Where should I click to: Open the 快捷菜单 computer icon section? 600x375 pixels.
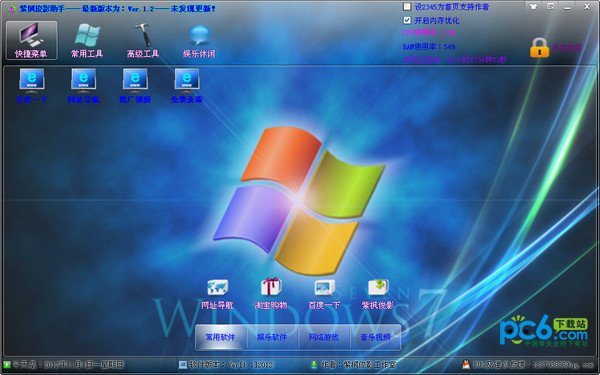tap(31, 40)
